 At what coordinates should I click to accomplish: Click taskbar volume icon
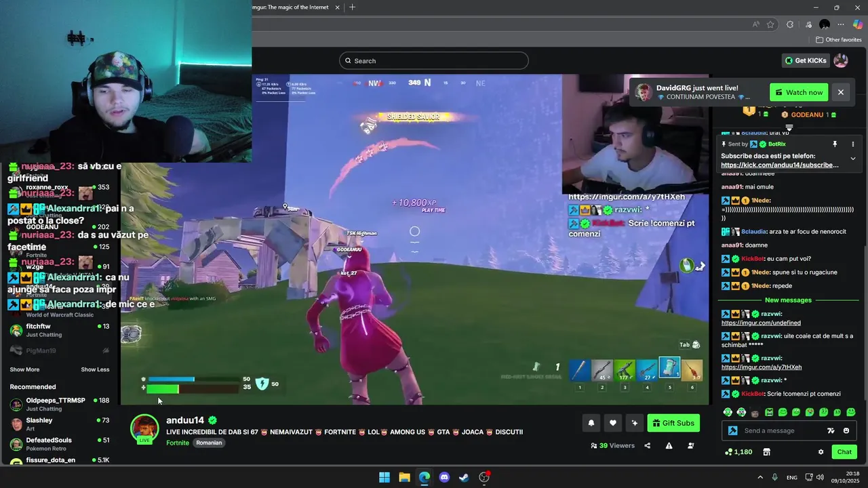click(820, 477)
